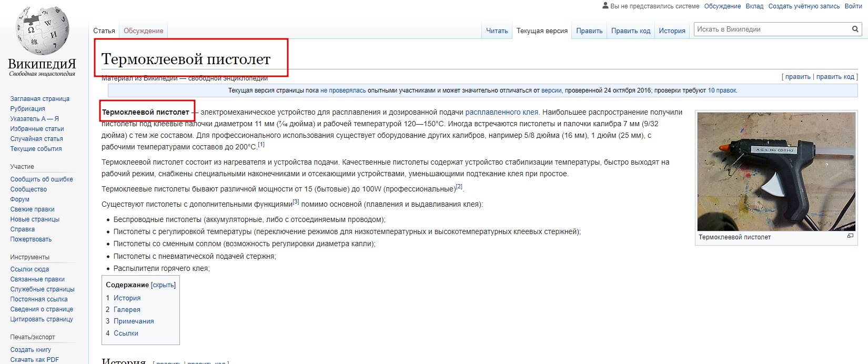
Task: Click 'Скачать как PDF' in the sidebar
Action: tap(35, 359)
